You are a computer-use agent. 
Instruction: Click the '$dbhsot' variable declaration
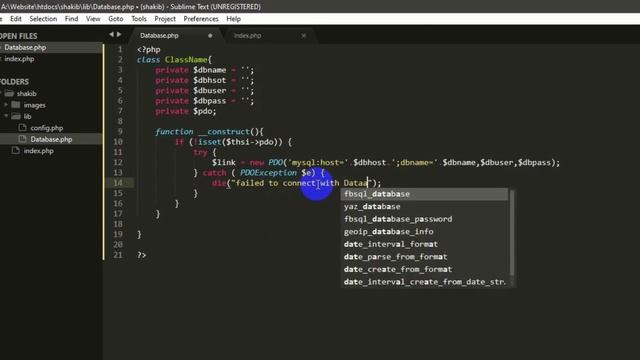point(209,80)
